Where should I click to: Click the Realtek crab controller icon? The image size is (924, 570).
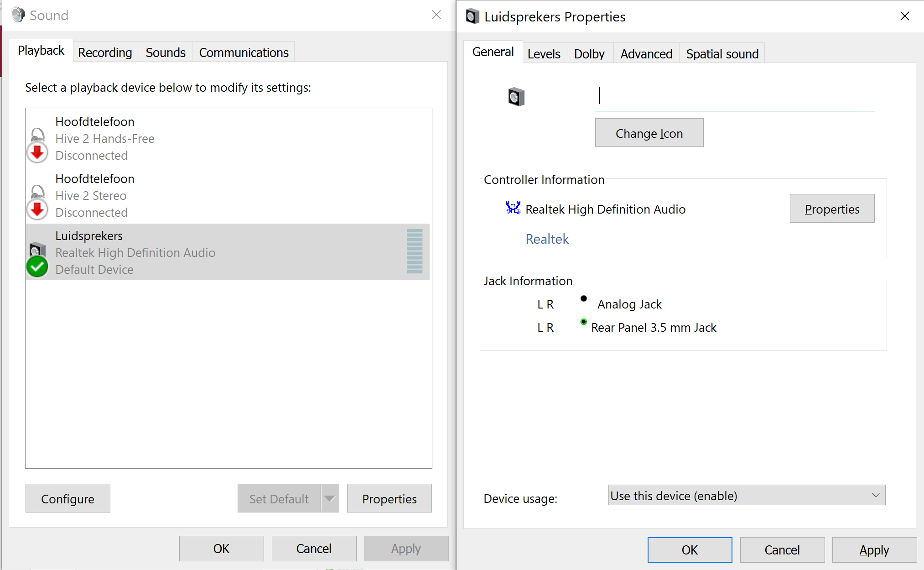pos(513,208)
